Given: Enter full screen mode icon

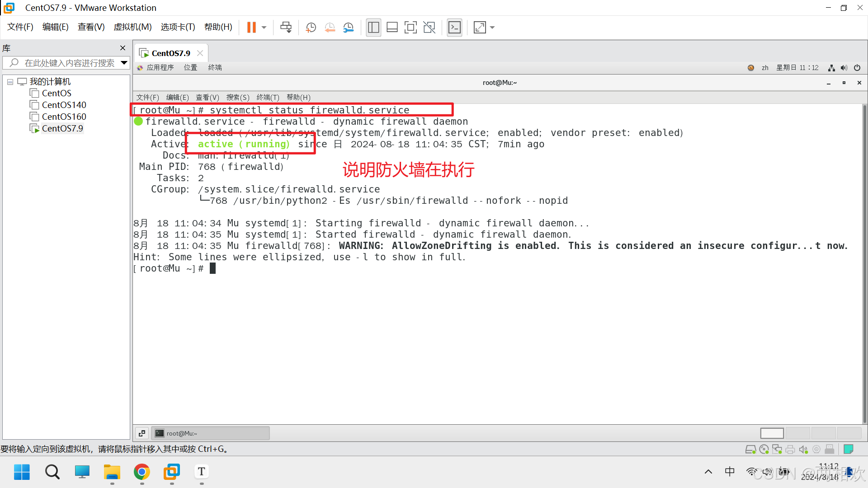Looking at the screenshot, I should [410, 28].
